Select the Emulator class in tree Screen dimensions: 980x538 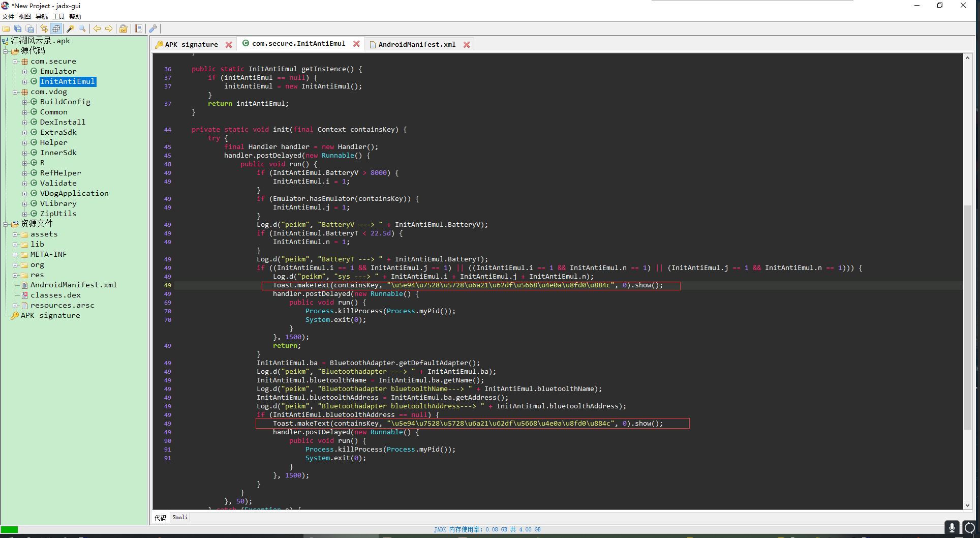tap(58, 71)
